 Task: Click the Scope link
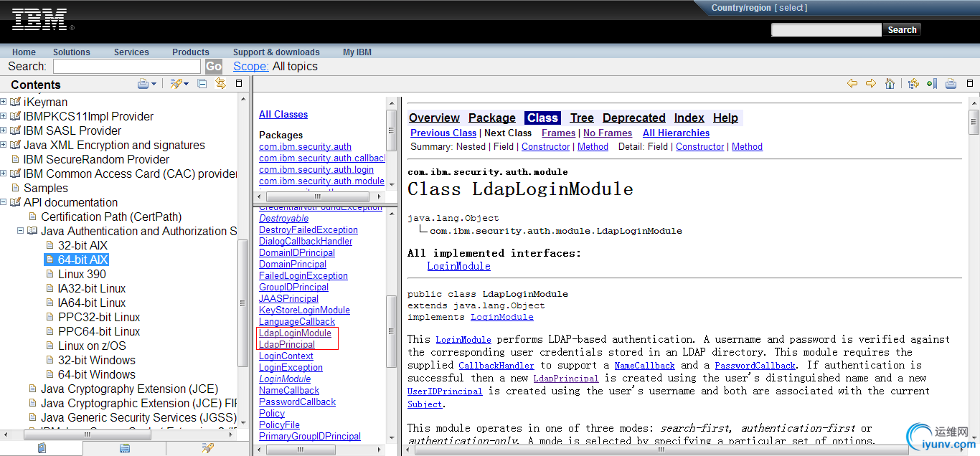coord(251,66)
